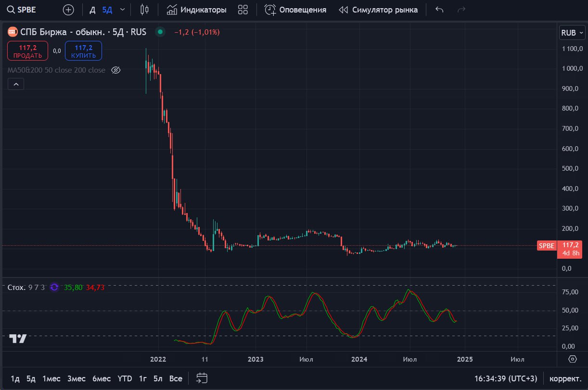Set time range to 1мес
Image resolution: width=588 pixels, height=390 pixels.
(51, 378)
